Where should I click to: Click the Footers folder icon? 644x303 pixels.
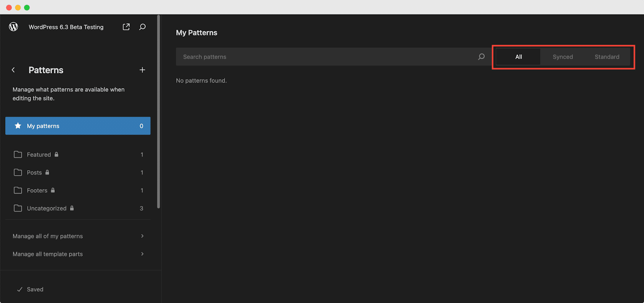18,190
